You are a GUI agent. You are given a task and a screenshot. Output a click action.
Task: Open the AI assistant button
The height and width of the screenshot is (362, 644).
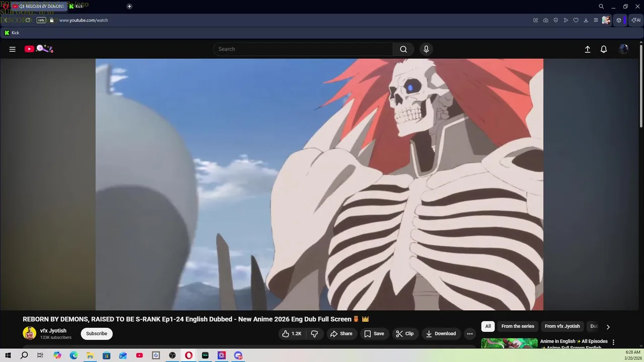(x=636, y=20)
